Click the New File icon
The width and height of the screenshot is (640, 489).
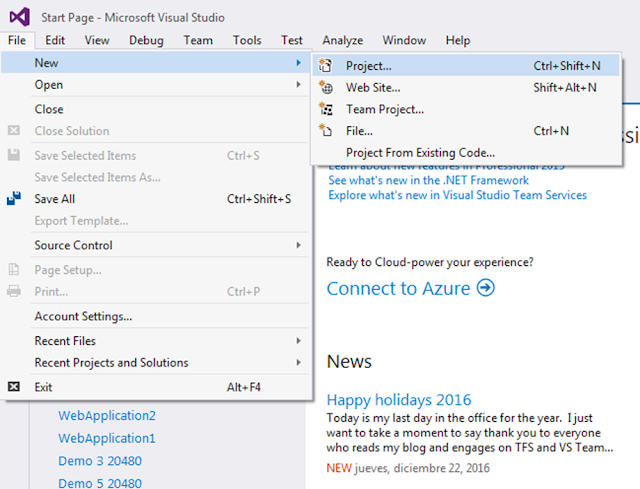click(x=325, y=131)
